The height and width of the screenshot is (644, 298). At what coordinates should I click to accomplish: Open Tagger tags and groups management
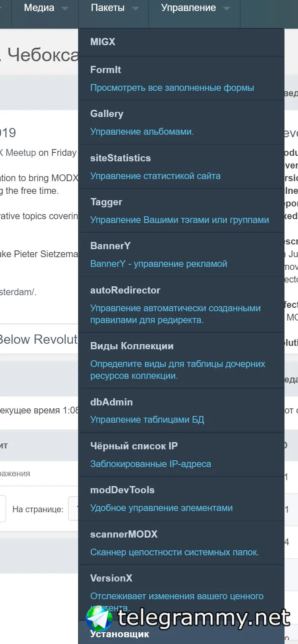(181, 210)
